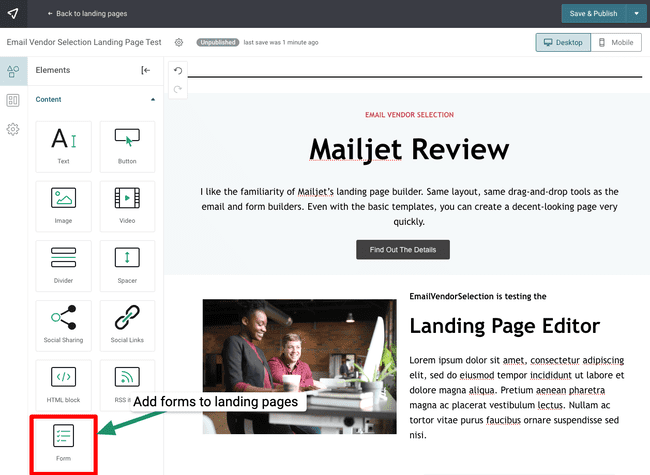Switch to Desktop preview

pos(563,42)
